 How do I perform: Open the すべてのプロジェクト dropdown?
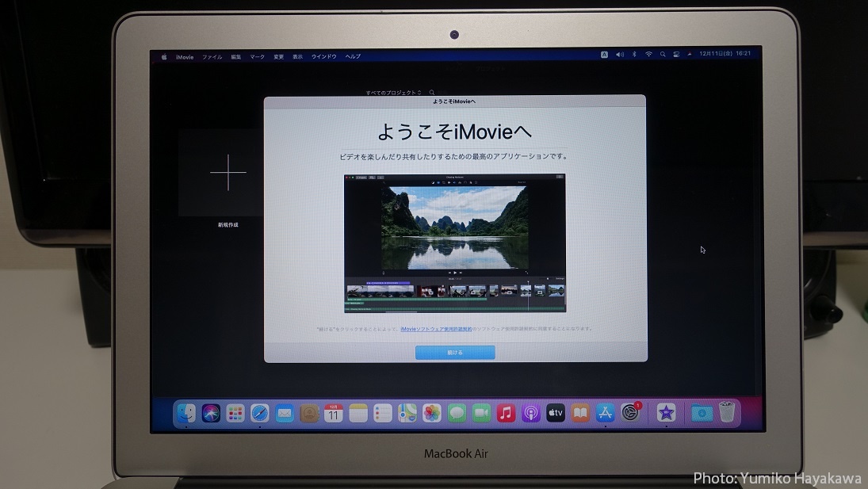point(393,93)
